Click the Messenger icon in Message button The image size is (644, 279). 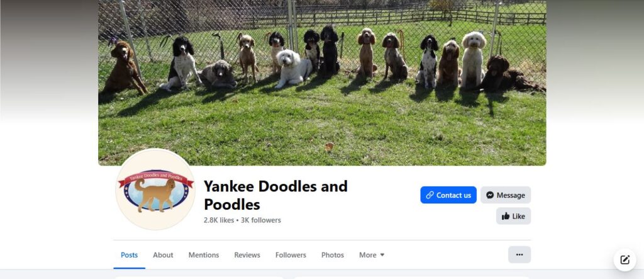[490, 195]
